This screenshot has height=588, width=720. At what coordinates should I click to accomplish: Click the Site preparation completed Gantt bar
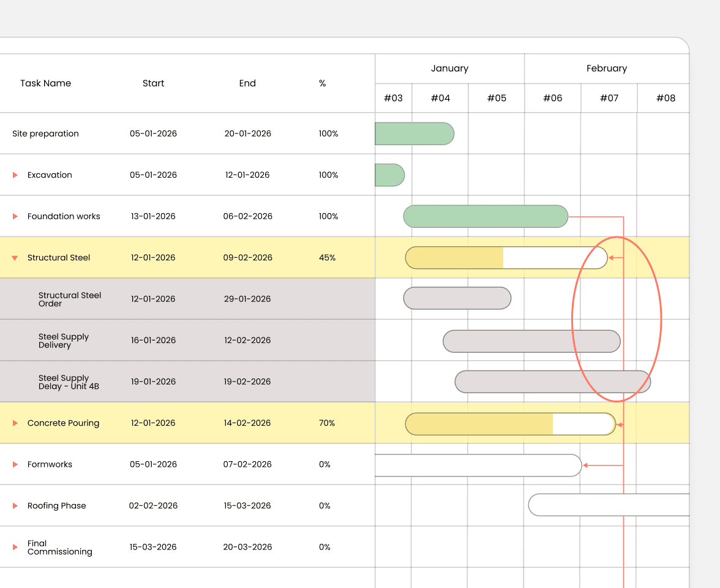tap(414, 134)
